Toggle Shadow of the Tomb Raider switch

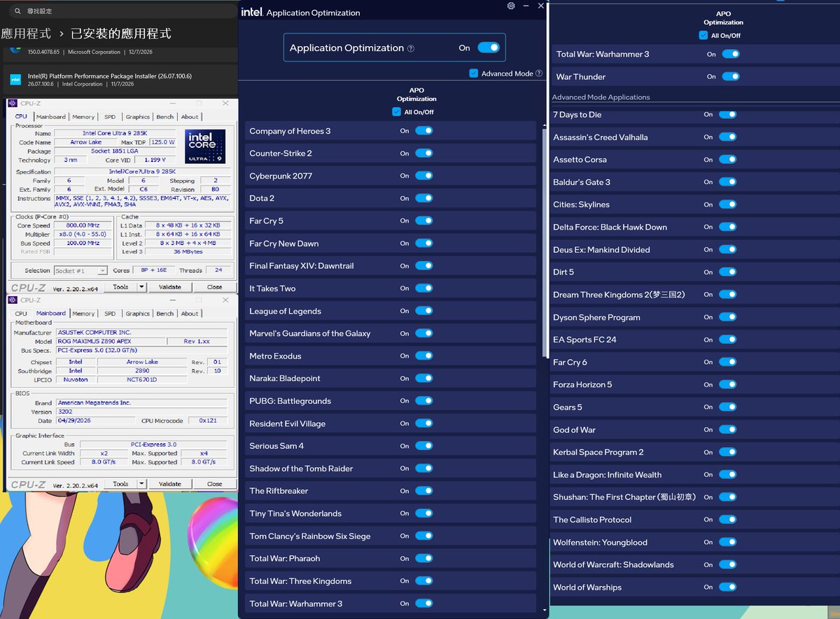click(424, 468)
